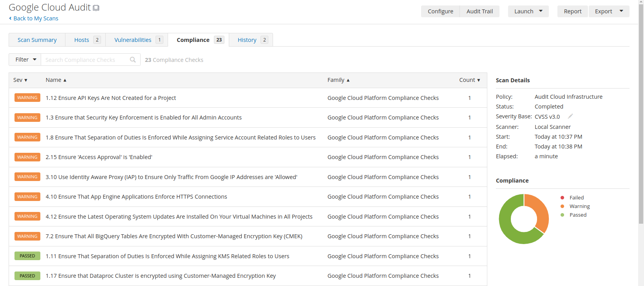This screenshot has width=644, height=286.
Task: Click WARNING badge for check 1.12 API Keys
Action: coord(27,98)
